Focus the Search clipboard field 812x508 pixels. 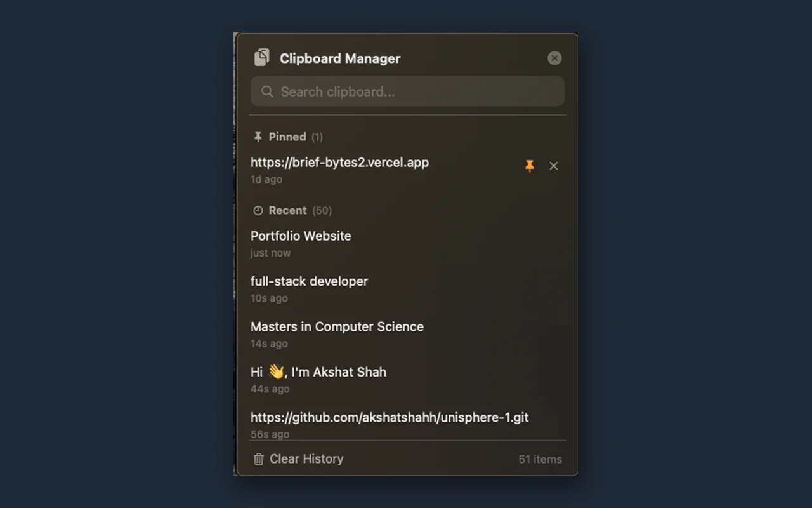(x=407, y=91)
